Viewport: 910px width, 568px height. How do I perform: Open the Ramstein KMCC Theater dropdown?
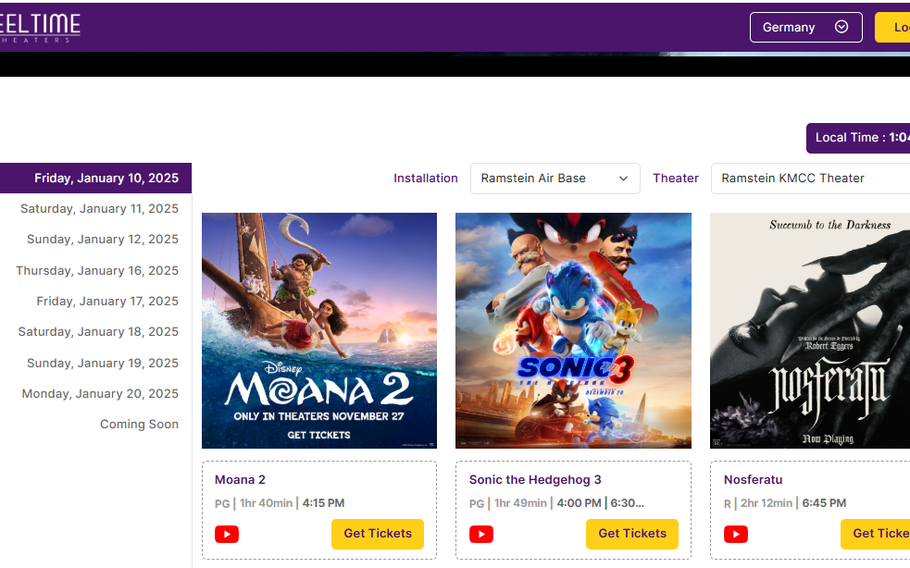tap(810, 178)
